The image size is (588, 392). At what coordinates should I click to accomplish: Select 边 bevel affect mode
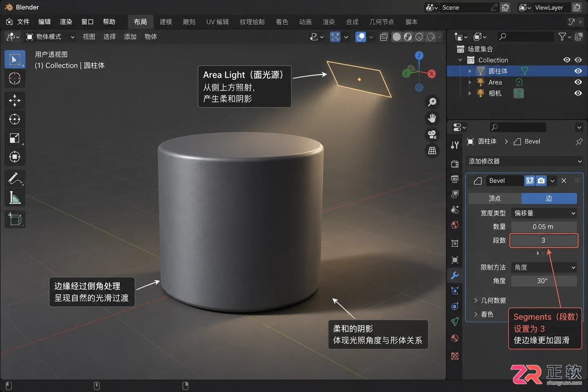549,198
